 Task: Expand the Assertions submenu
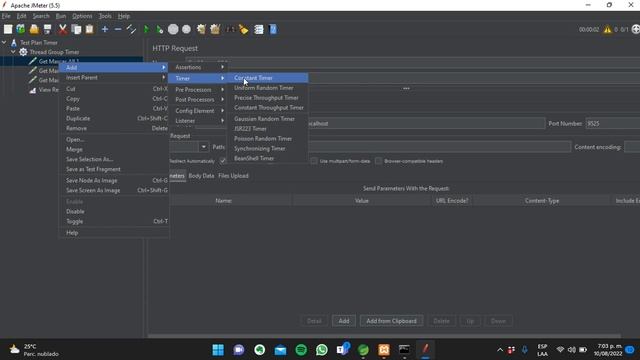(x=198, y=67)
